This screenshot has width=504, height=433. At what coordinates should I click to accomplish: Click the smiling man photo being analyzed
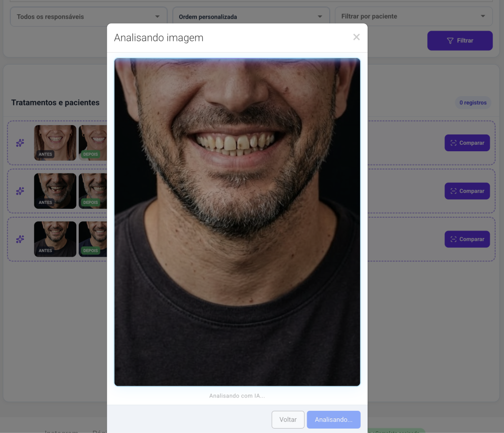pos(237,222)
